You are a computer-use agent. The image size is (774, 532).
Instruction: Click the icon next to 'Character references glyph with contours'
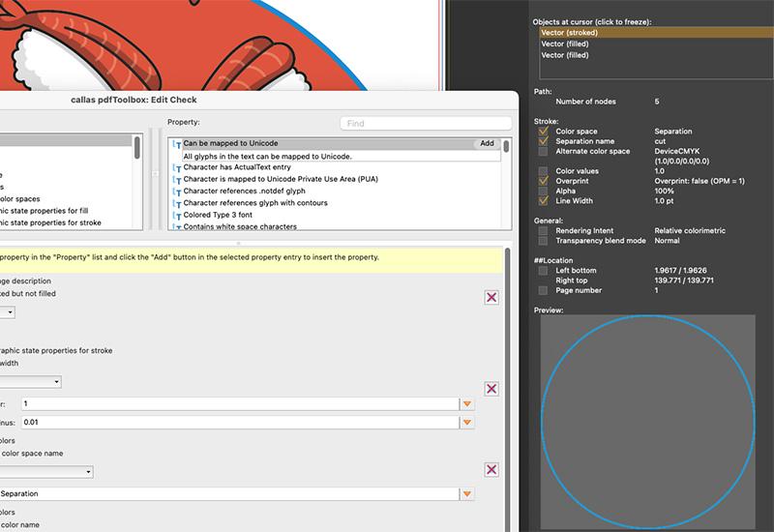coord(177,203)
